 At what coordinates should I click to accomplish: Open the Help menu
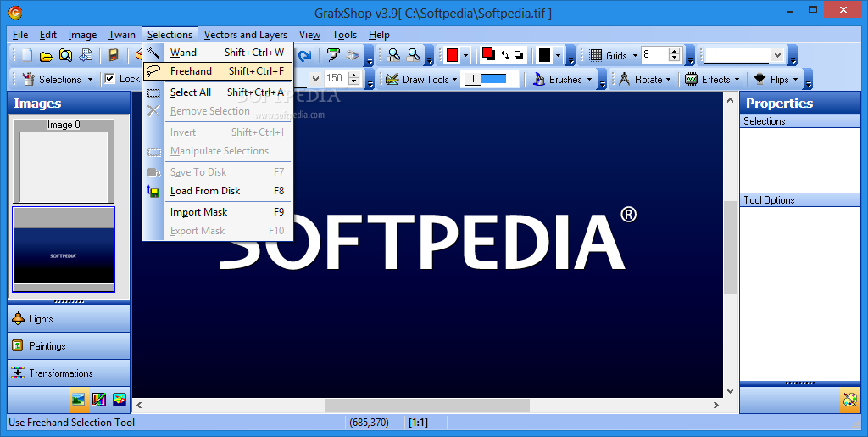click(x=379, y=34)
